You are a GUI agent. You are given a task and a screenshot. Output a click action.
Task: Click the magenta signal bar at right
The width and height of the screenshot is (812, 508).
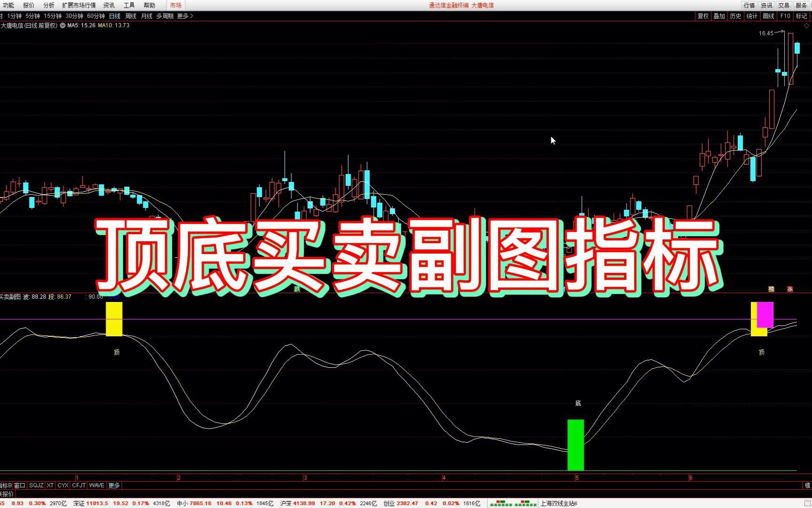click(766, 315)
